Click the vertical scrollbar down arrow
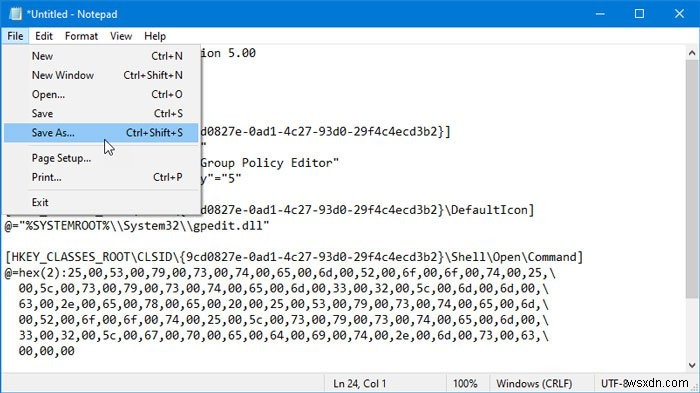This screenshot has width=700, height=393. pyautogui.click(x=692, y=365)
